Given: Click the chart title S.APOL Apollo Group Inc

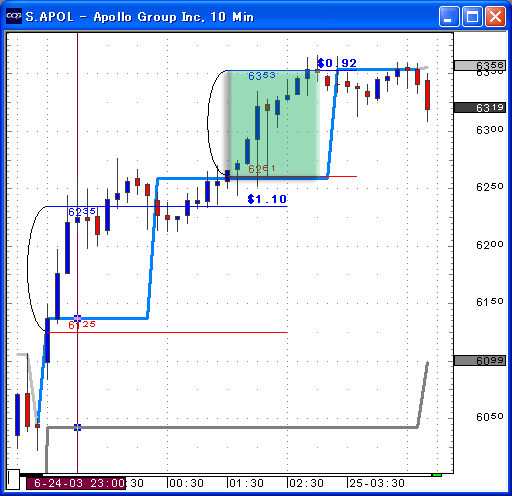Looking at the screenshot, I should [x=140, y=17].
